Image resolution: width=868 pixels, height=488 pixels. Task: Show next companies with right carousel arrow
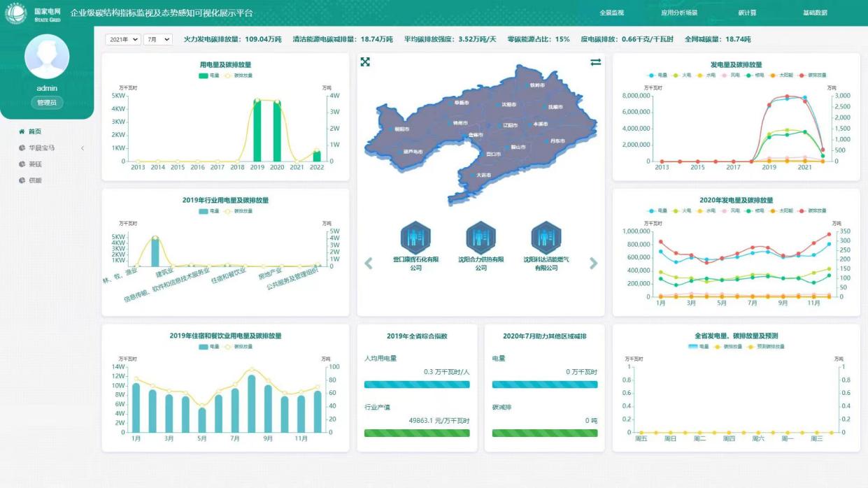(x=593, y=264)
